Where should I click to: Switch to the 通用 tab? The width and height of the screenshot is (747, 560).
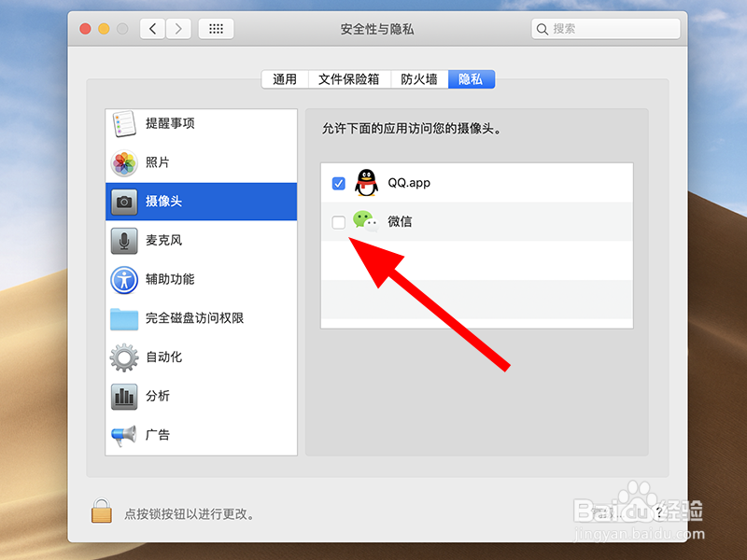pyautogui.click(x=285, y=79)
